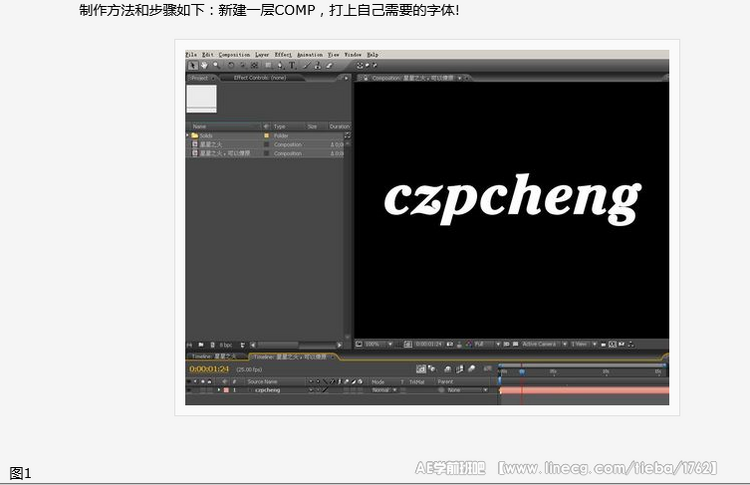This screenshot has width=750, height=485.
Task: Click the czpcheng layer duration bar
Action: (x=584, y=390)
